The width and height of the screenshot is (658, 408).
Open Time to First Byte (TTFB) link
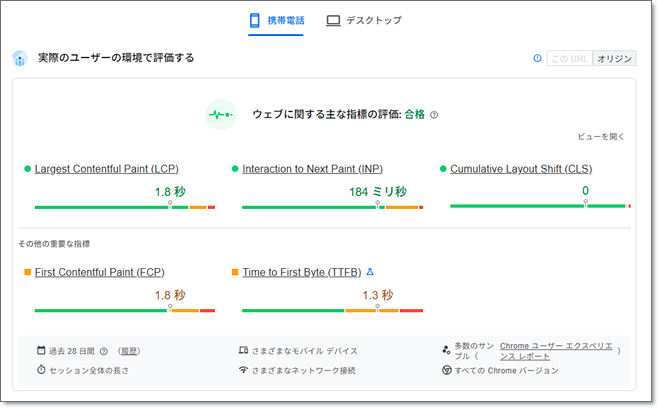[302, 272]
